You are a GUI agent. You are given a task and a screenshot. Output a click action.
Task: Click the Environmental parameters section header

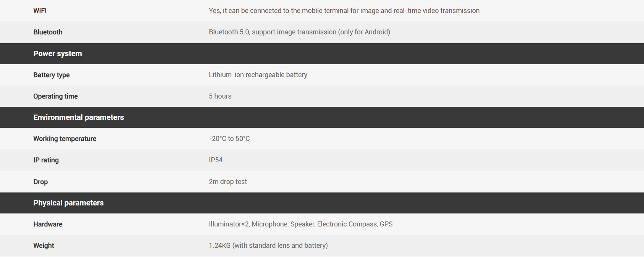pos(78,117)
